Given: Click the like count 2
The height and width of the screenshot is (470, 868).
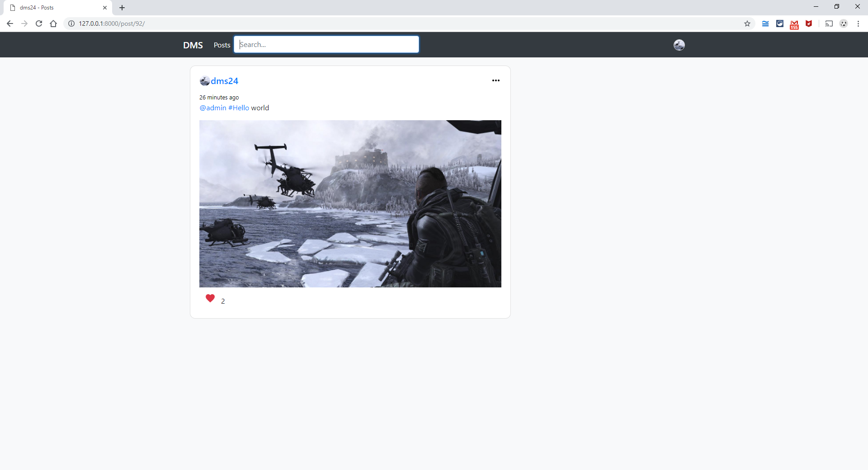Looking at the screenshot, I should (223, 301).
